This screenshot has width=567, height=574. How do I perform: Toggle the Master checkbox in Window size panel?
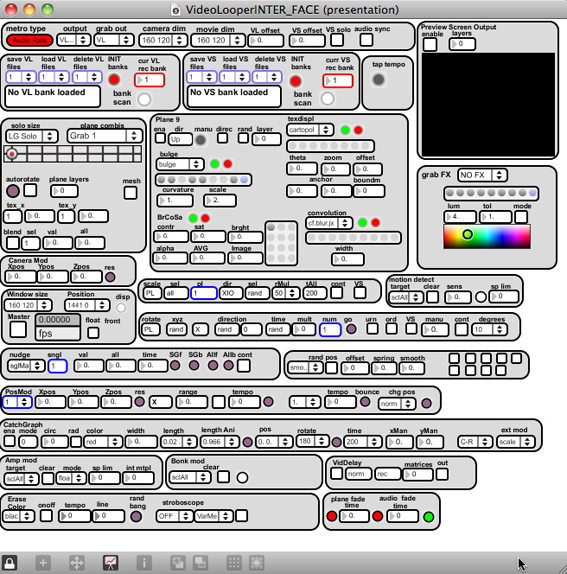click(18, 329)
